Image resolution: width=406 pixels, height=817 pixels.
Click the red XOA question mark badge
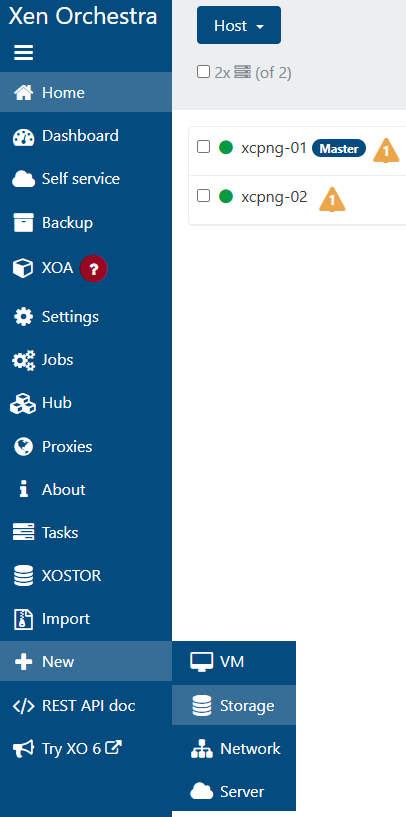[x=94, y=269]
